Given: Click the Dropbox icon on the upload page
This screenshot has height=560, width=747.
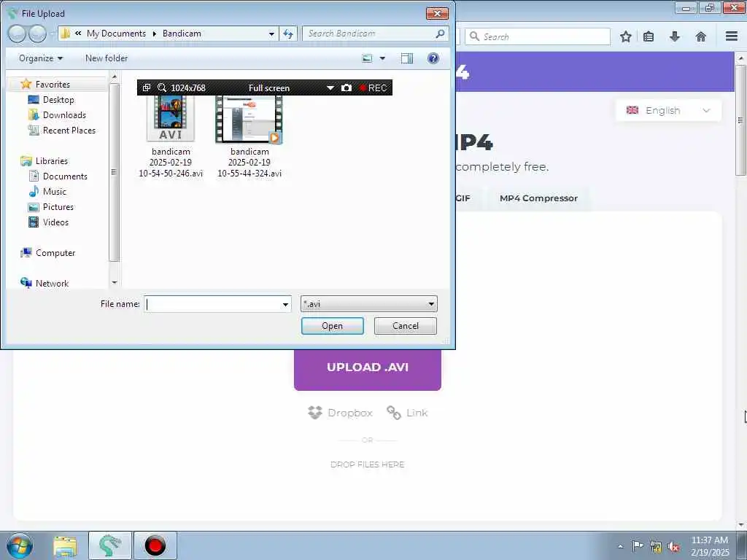Looking at the screenshot, I should pyautogui.click(x=315, y=413).
